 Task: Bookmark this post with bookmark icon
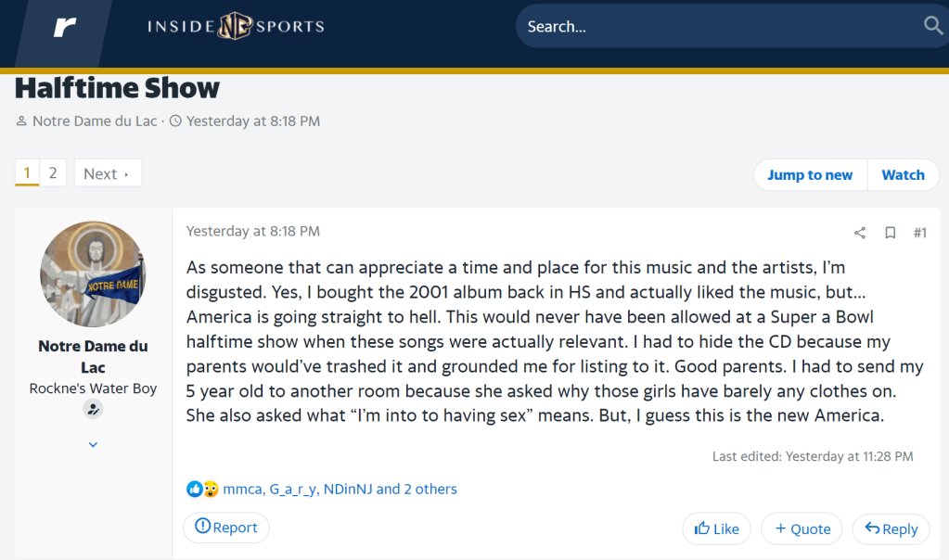[890, 233]
